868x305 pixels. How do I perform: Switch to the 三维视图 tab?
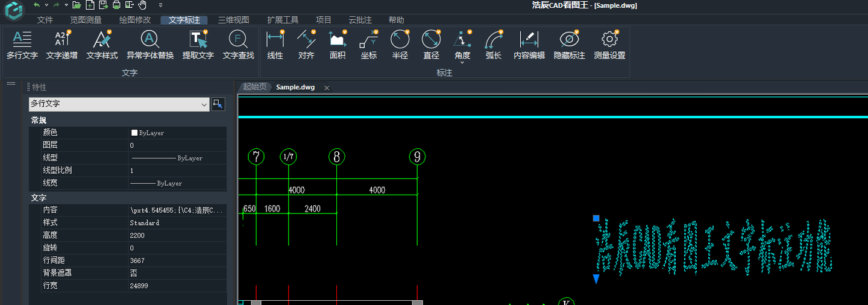233,20
